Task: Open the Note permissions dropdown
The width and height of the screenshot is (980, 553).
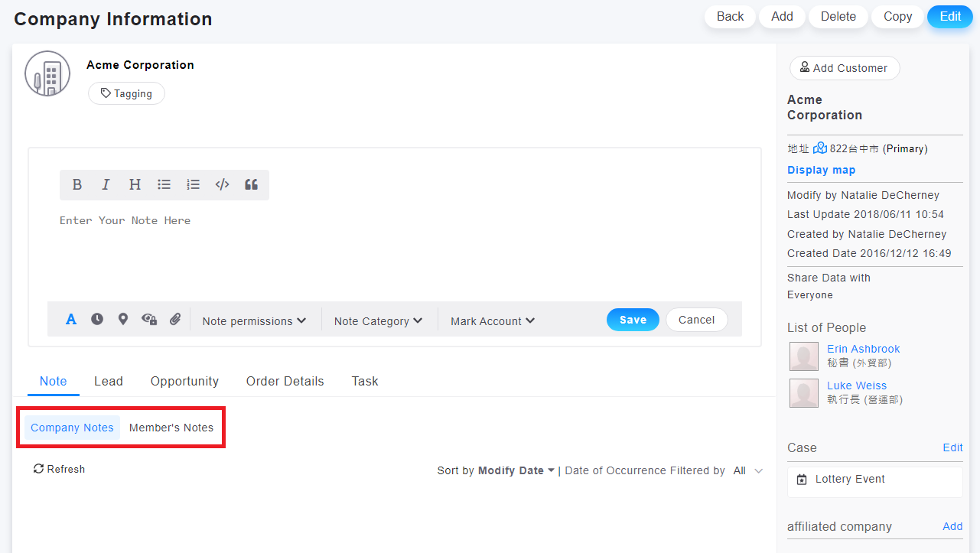Action: click(x=254, y=321)
